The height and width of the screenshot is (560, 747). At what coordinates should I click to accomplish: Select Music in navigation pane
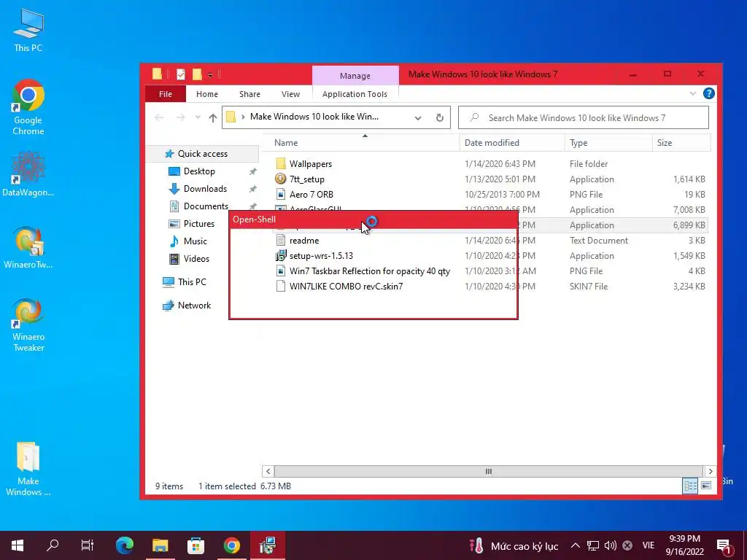pyautogui.click(x=196, y=241)
